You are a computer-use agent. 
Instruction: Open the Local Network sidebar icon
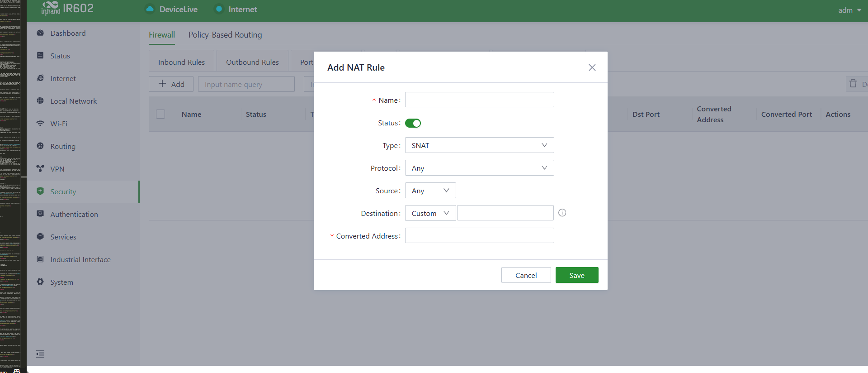pos(40,101)
